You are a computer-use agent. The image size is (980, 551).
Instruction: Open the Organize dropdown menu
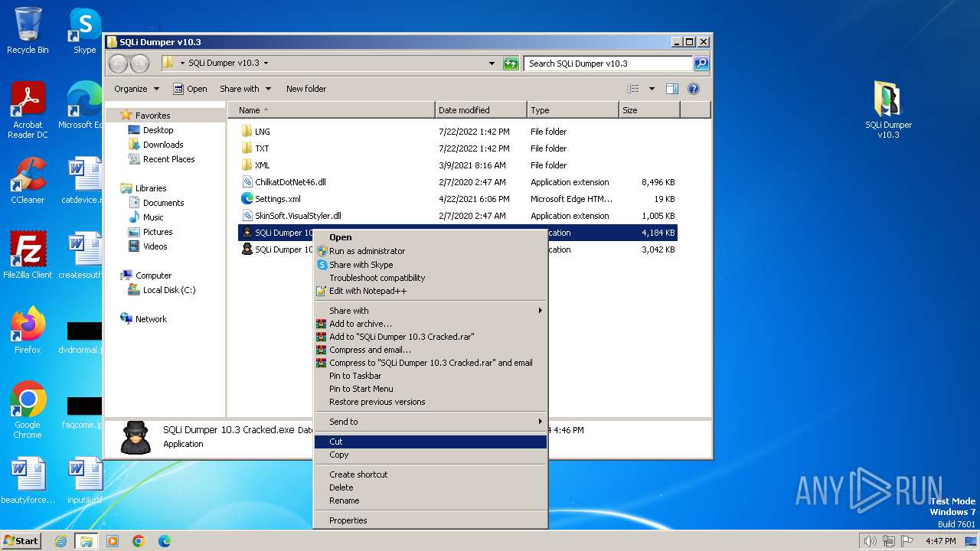pyautogui.click(x=136, y=89)
